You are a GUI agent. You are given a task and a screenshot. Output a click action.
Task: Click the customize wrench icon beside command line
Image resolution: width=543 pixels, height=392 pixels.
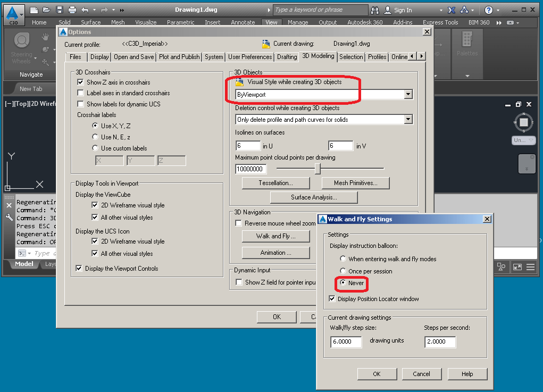click(x=9, y=217)
